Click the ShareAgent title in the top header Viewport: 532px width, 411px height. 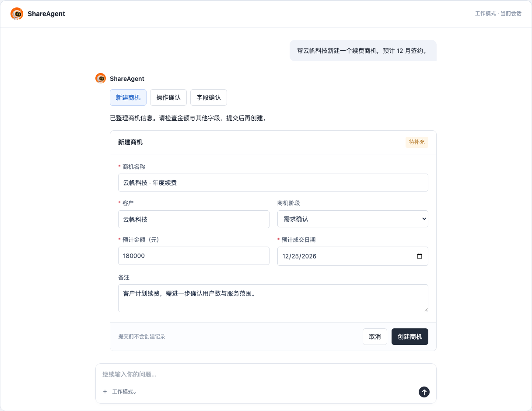tap(46, 14)
